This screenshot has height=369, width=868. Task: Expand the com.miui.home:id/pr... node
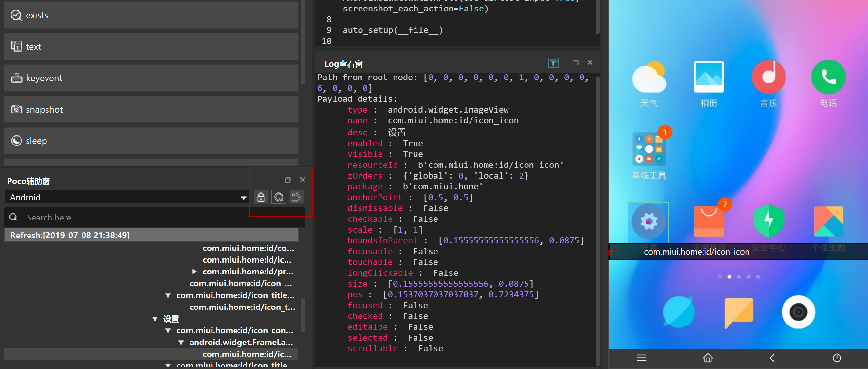pyautogui.click(x=194, y=272)
